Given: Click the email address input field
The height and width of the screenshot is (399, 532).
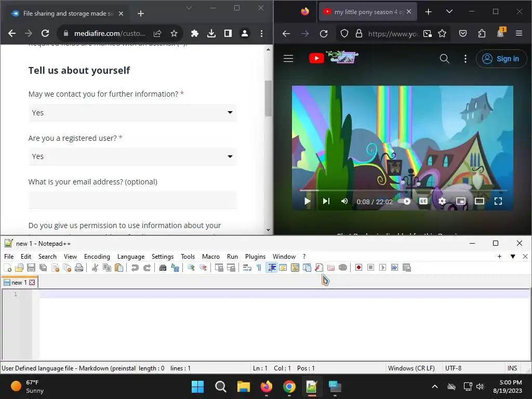Looking at the screenshot, I should [x=132, y=200].
